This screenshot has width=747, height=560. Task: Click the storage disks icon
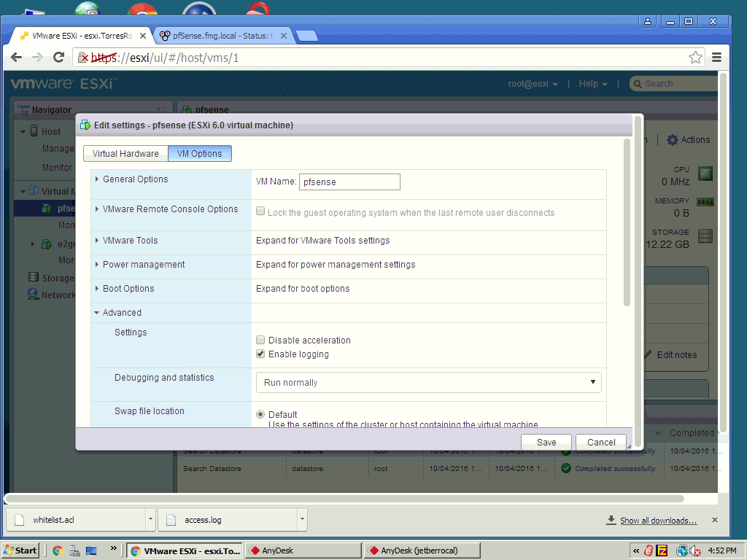pos(705,236)
